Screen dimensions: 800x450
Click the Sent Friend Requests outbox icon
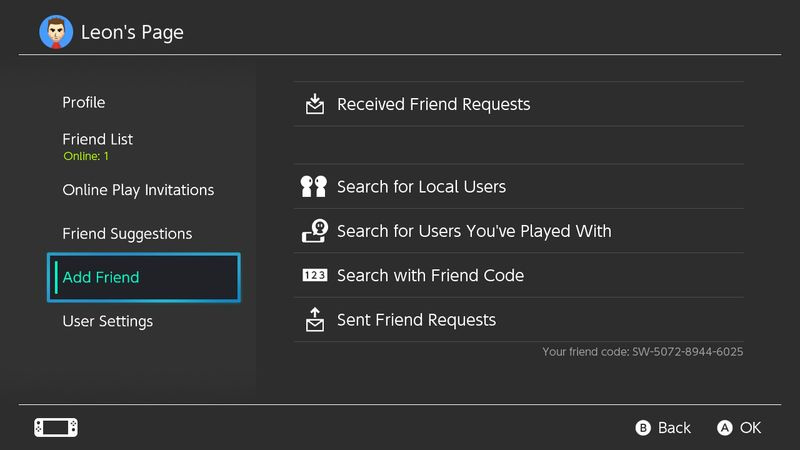(x=315, y=320)
